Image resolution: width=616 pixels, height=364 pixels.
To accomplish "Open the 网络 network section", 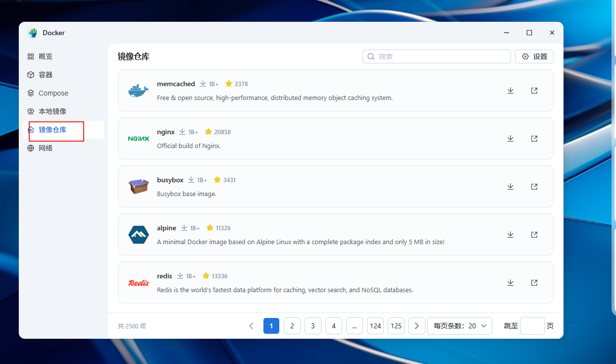I will tap(63, 148).
